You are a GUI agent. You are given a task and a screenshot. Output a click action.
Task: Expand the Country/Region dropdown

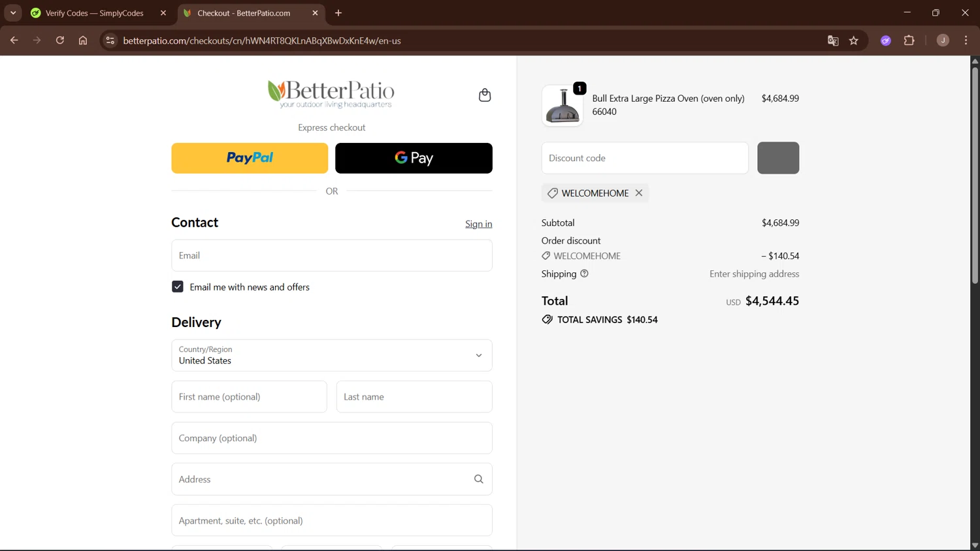tap(332, 355)
